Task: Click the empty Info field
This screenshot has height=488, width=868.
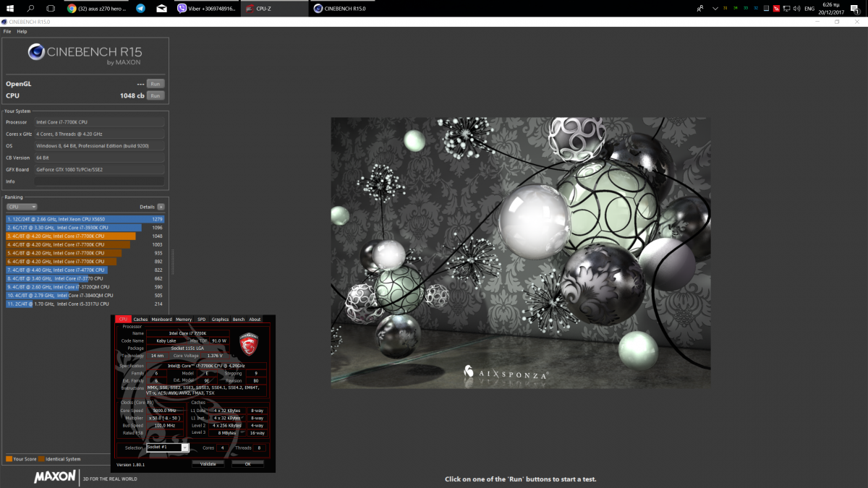Action: [x=99, y=181]
